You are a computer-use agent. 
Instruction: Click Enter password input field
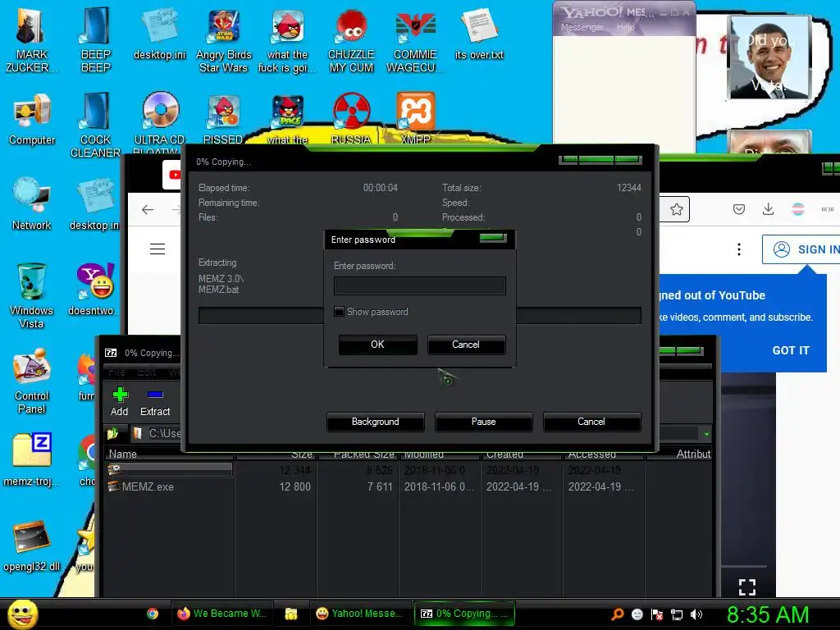click(420, 285)
